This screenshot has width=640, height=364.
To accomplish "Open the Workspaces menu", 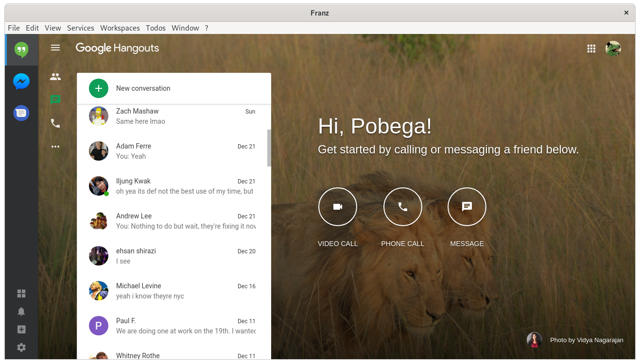I will [120, 28].
